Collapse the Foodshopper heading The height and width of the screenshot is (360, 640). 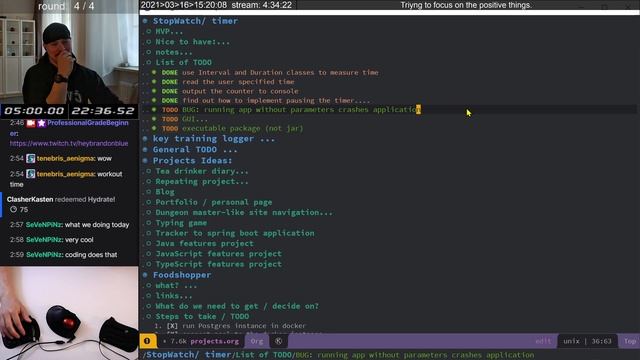coord(145,275)
